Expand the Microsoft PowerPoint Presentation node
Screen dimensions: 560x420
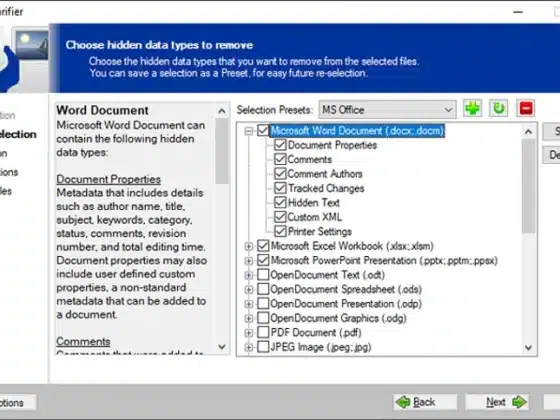tap(249, 261)
